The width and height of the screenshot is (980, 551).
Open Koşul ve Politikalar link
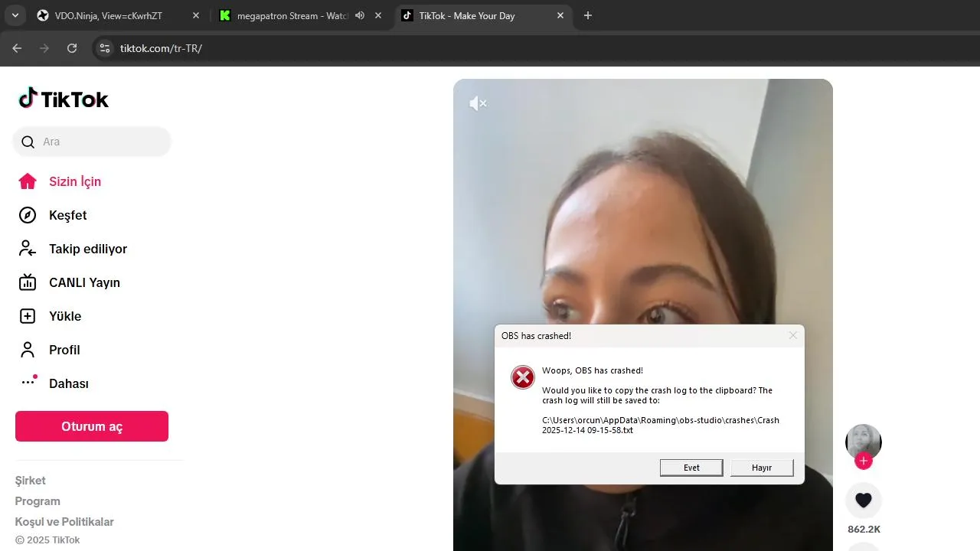point(64,522)
